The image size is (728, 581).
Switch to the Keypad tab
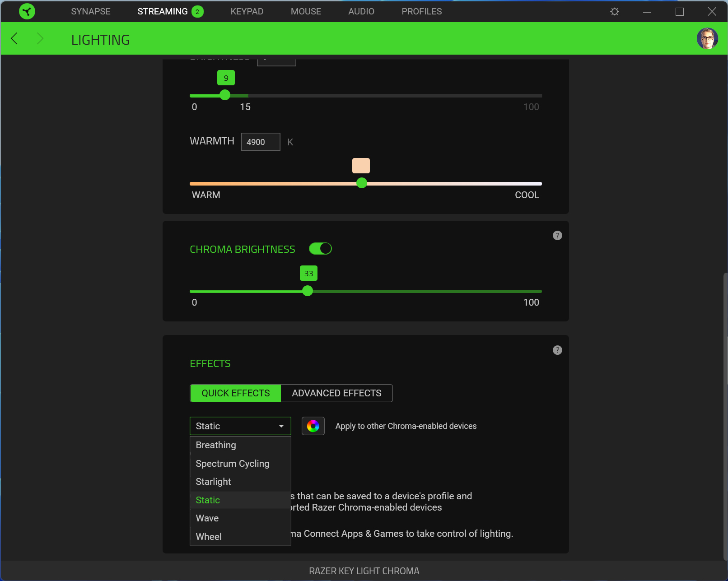(x=247, y=12)
